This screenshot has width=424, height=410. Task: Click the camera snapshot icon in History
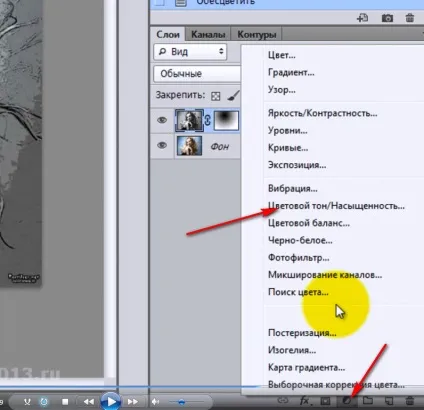point(387,18)
